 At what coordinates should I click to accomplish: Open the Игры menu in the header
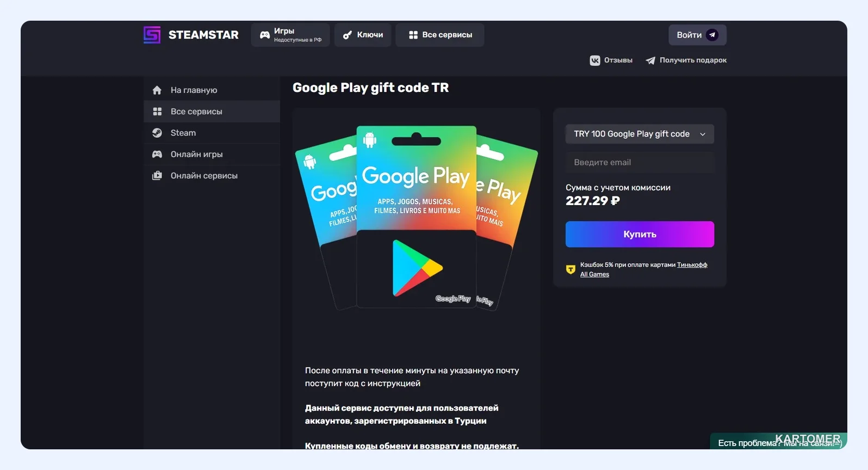pyautogui.click(x=290, y=35)
